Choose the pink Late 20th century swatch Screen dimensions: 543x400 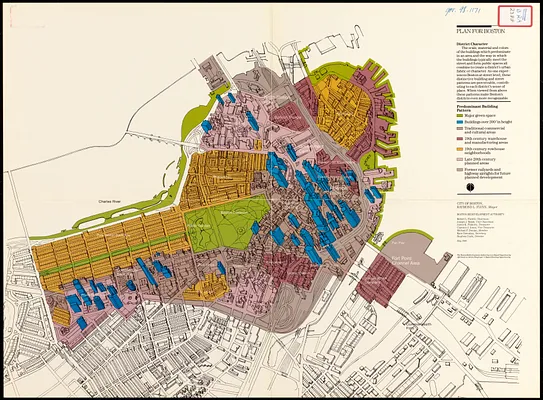click(460, 159)
